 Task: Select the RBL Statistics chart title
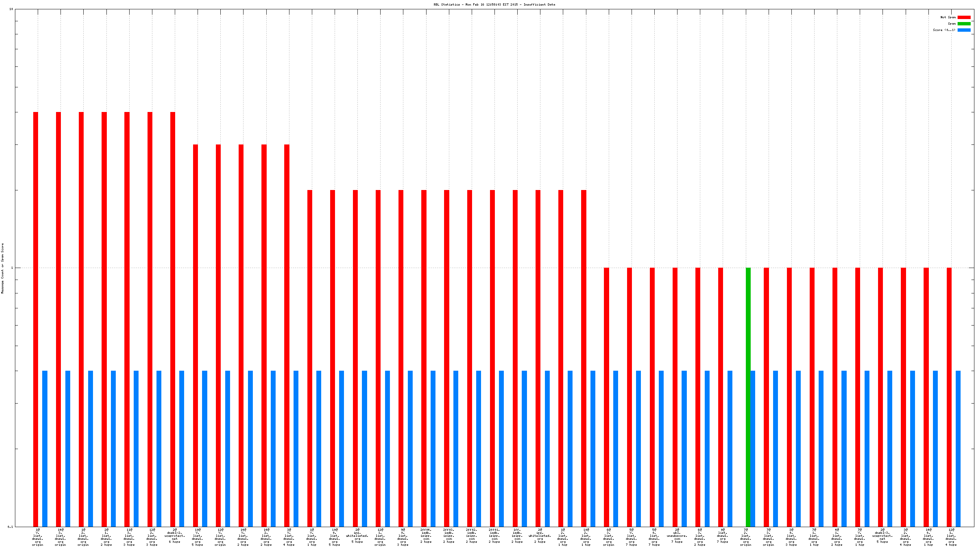click(494, 4)
